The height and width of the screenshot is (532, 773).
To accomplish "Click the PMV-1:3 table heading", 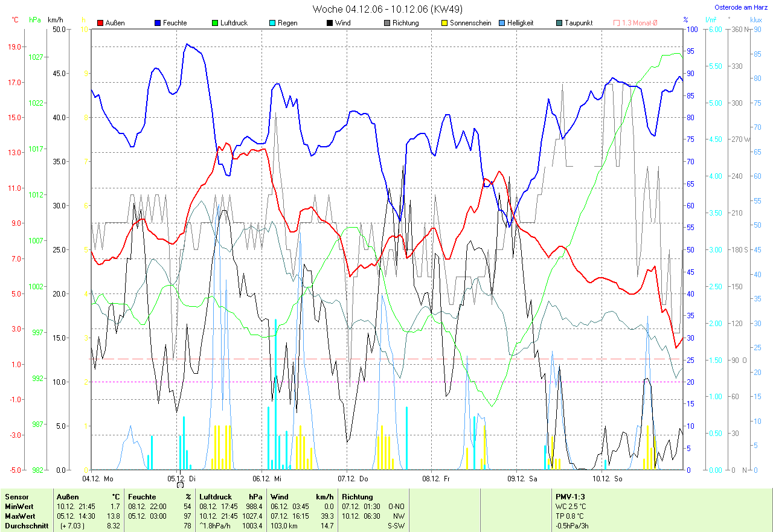I will click(570, 497).
